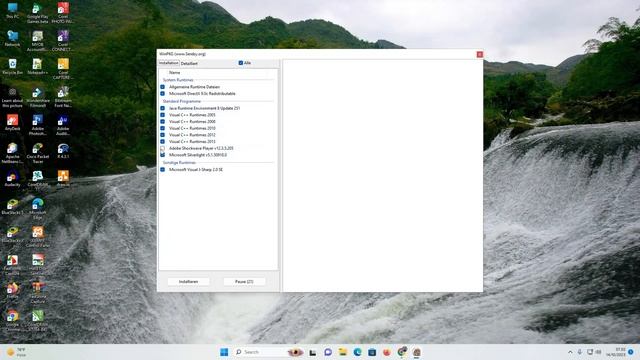Open Corel CONNECT desktop icon
The image size is (640, 360).
63,41
